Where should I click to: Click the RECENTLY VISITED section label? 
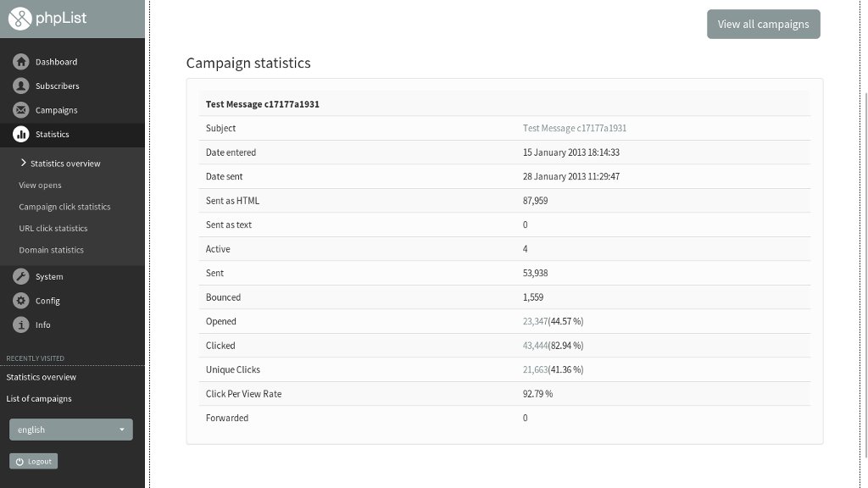tap(35, 358)
